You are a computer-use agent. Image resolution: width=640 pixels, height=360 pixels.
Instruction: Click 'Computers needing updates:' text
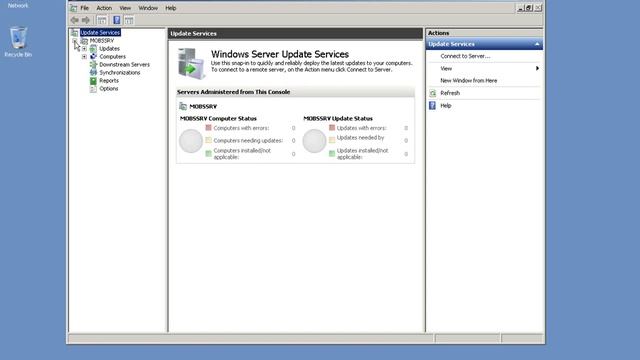click(x=248, y=140)
